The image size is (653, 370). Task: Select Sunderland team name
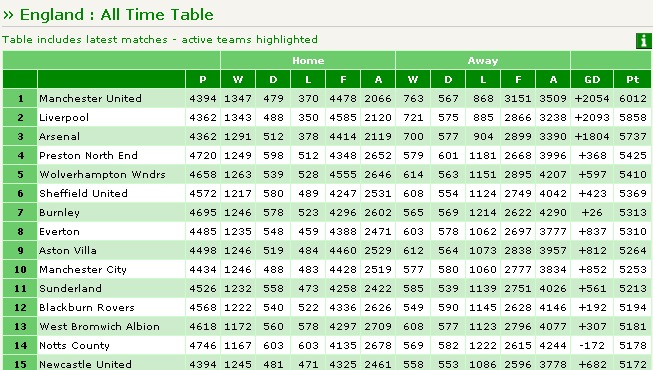click(x=70, y=288)
